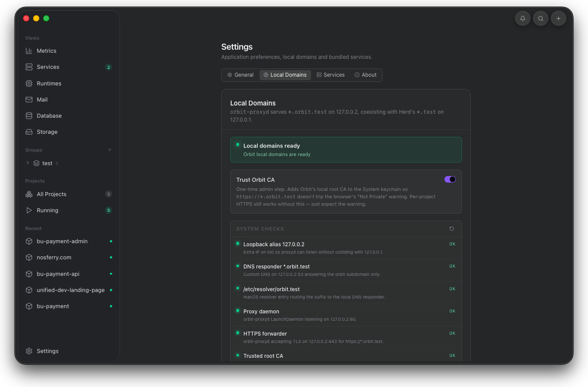Image resolution: width=588 pixels, height=387 pixels.
Task: Click the Proxy daemon check
Action: click(x=346, y=315)
